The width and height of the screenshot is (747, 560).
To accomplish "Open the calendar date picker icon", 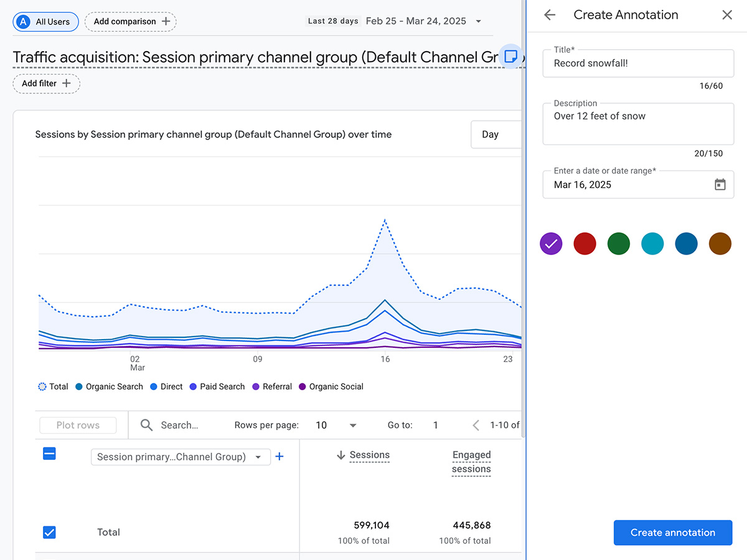I will coord(720,185).
